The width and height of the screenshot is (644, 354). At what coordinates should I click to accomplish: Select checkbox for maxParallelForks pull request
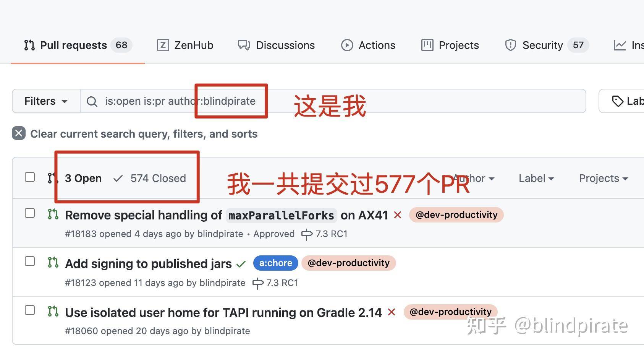(30, 213)
